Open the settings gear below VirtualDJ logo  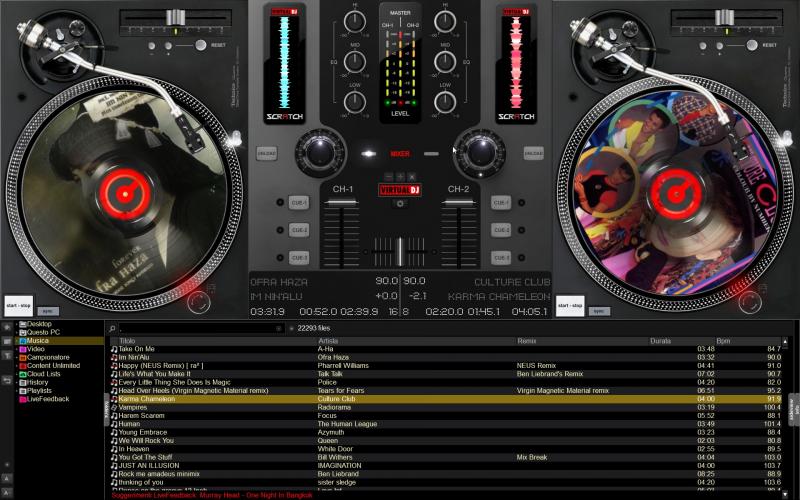tap(400, 203)
